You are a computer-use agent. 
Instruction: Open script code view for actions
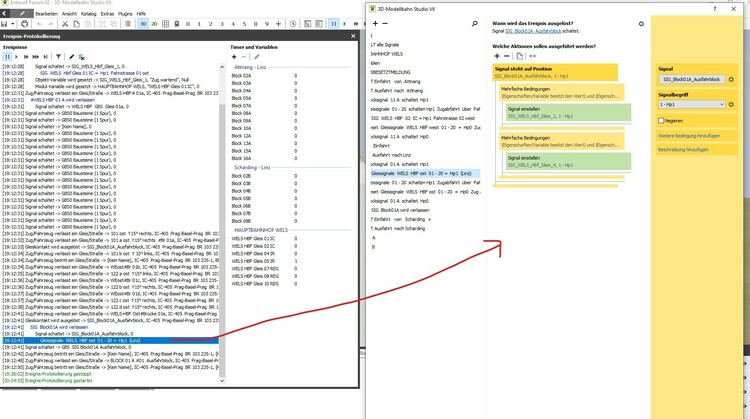[x=534, y=56]
